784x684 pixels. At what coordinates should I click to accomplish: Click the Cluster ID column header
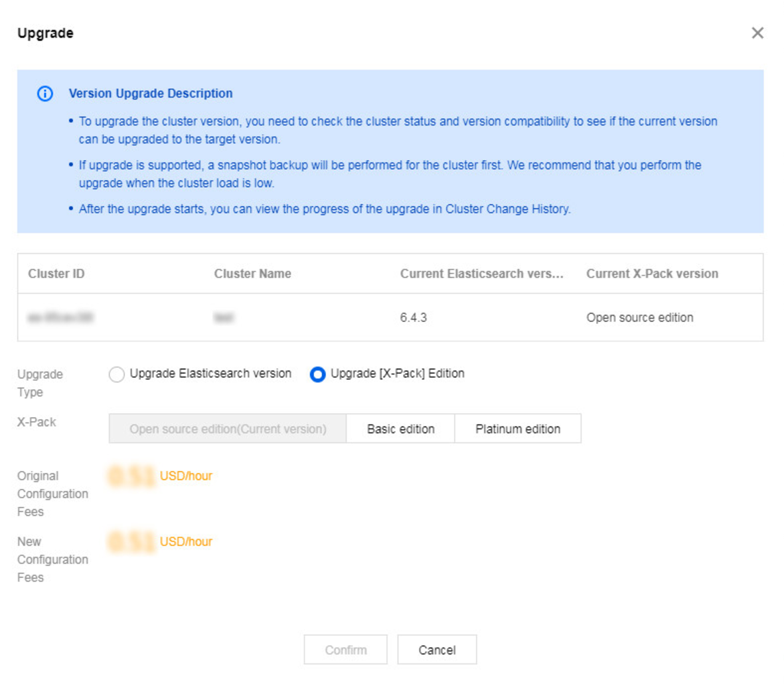click(x=56, y=274)
